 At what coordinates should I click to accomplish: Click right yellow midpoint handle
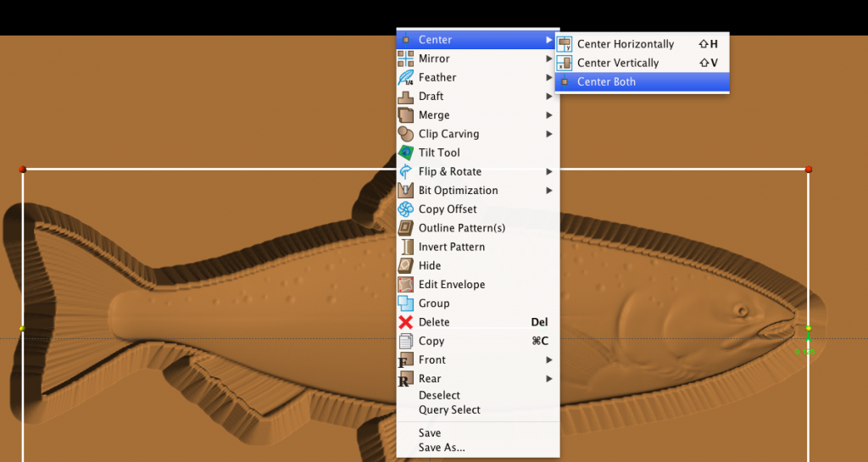tap(808, 328)
